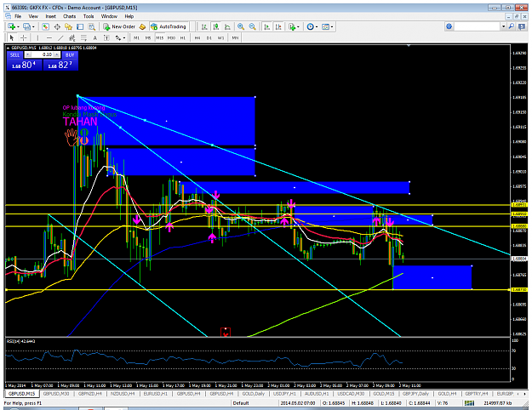532x410 pixels.
Task: Select the trendline drawing tool
Action: tap(60, 37)
